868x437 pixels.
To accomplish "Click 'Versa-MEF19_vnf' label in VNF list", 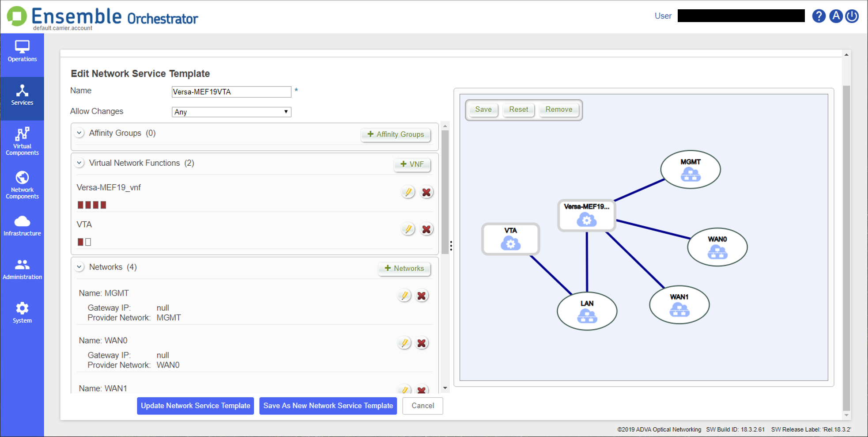I will point(109,187).
